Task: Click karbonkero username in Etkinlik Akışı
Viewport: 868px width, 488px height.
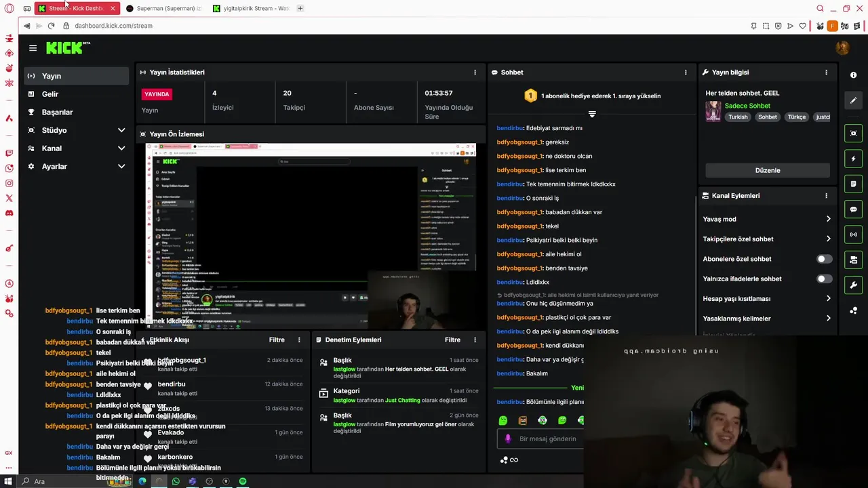Action: pyautogui.click(x=175, y=457)
